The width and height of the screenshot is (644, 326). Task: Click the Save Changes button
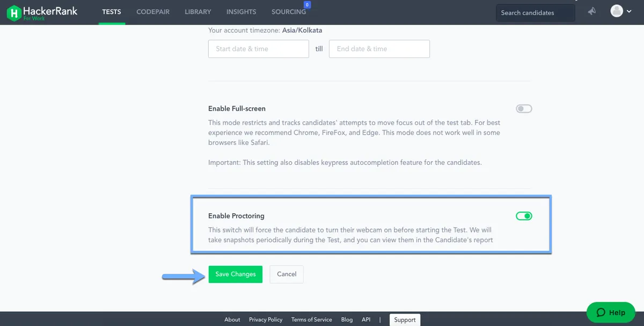point(235,274)
